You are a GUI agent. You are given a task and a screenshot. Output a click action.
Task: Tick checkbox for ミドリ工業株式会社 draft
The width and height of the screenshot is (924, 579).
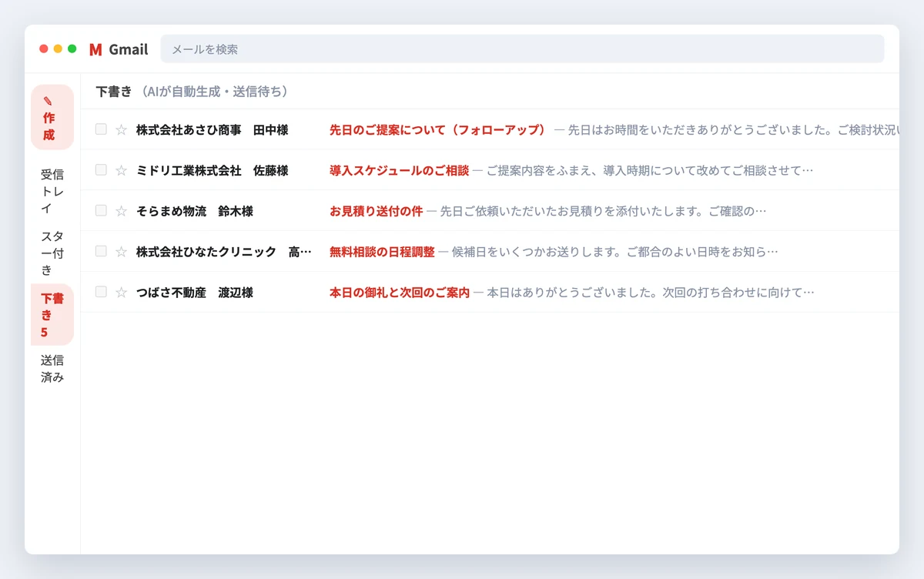pos(101,170)
